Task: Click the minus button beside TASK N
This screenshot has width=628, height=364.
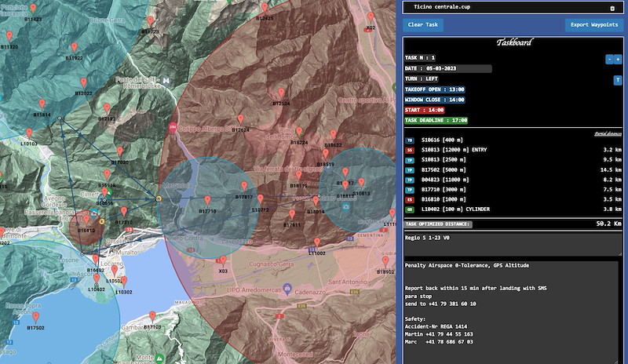Action: click(x=609, y=60)
